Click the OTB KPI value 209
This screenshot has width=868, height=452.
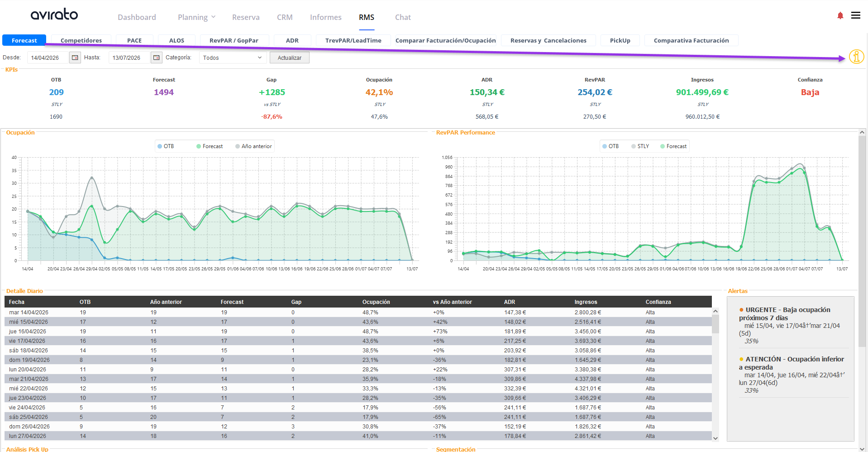click(56, 92)
